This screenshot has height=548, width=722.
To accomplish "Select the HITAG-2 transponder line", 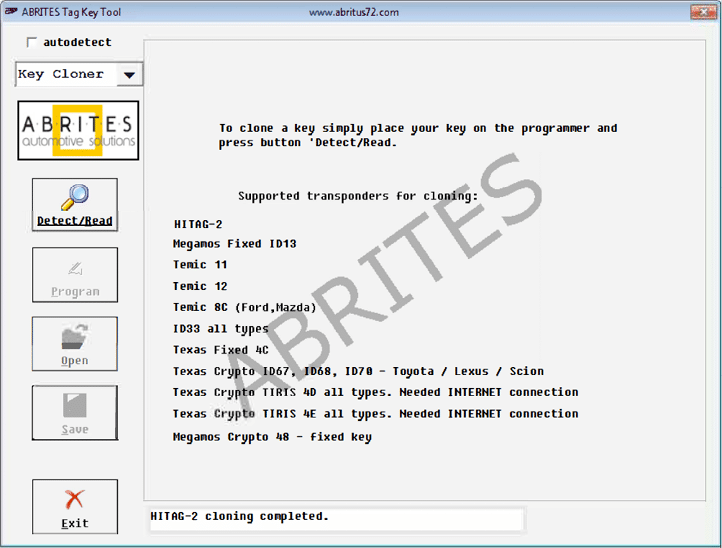I will click(x=198, y=223).
